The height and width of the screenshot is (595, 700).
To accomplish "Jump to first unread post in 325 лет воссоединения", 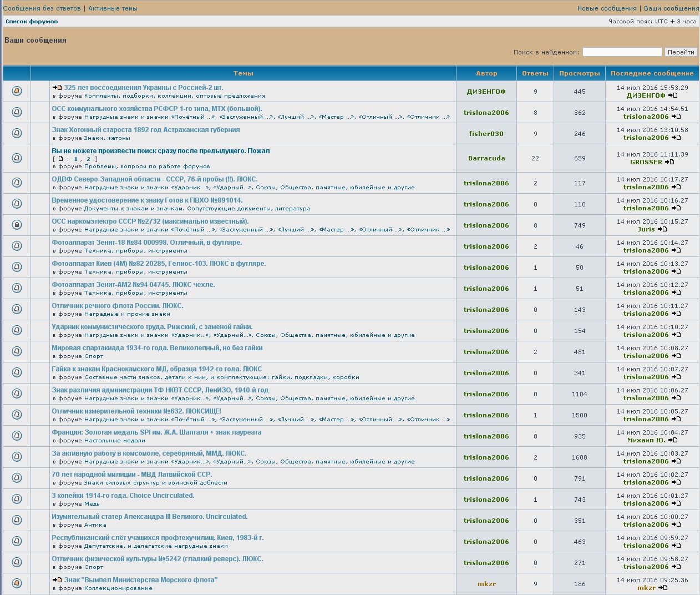I will [57, 88].
